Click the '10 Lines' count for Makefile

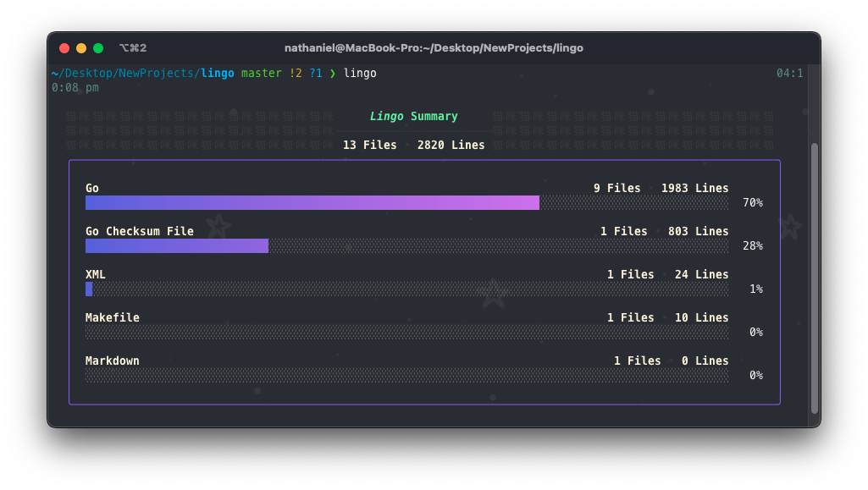click(701, 317)
